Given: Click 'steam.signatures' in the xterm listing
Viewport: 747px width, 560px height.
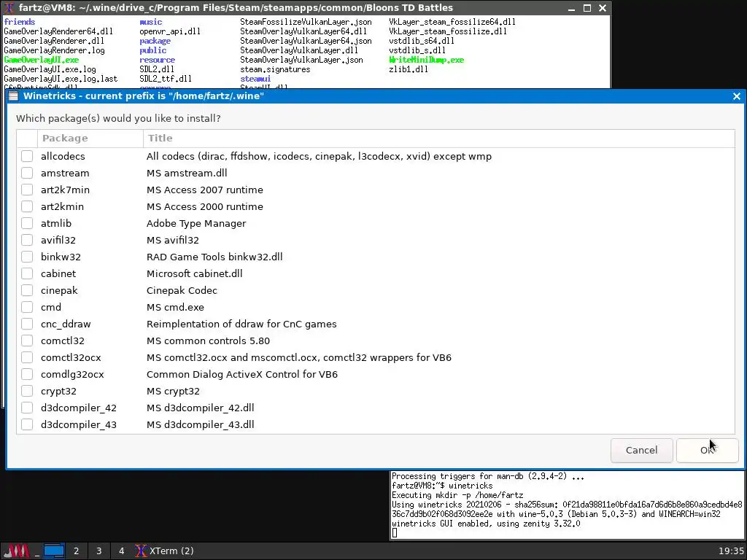Looking at the screenshot, I should [275, 69].
